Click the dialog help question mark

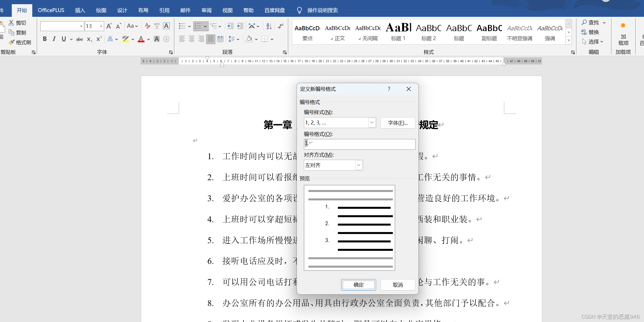tap(389, 89)
